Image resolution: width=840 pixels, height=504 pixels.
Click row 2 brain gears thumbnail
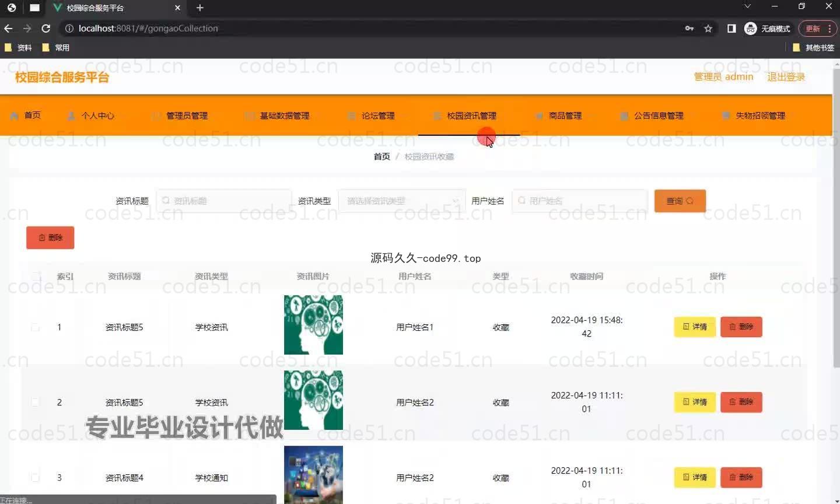point(313,400)
